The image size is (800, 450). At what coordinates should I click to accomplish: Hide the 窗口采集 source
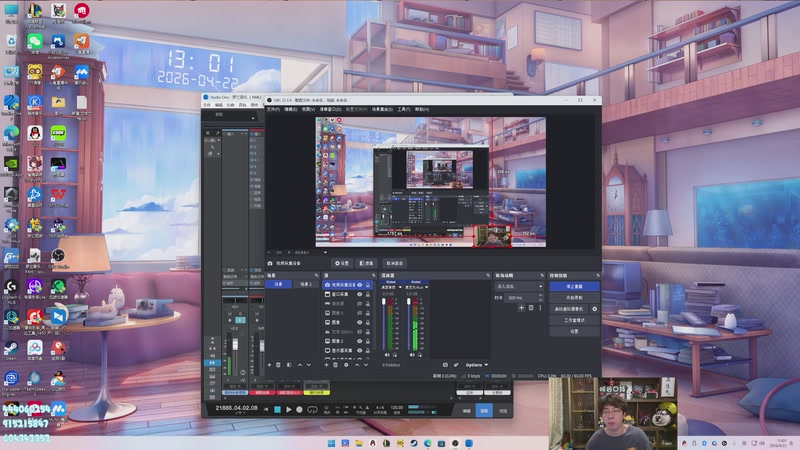point(360,294)
